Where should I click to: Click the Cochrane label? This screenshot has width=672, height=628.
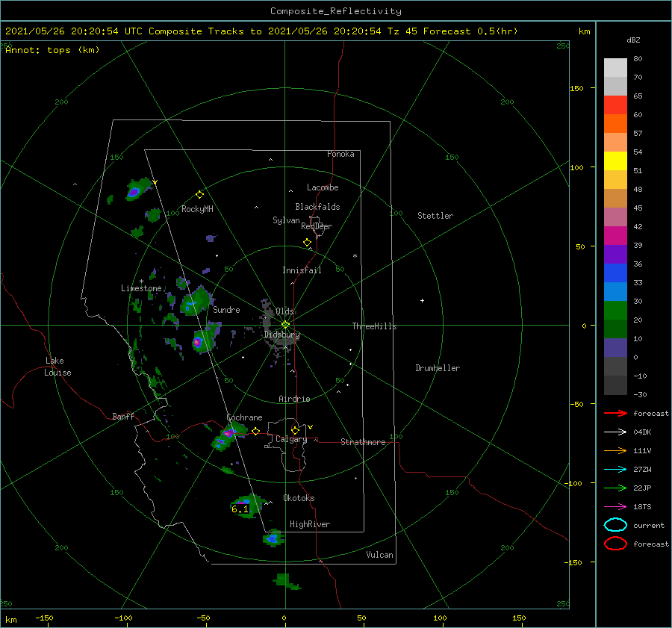[x=244, y=417]
